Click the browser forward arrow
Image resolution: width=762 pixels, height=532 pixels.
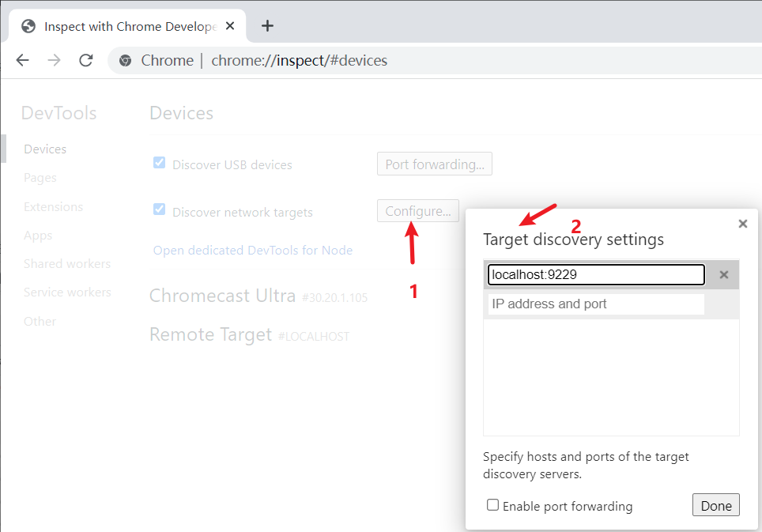coord(55,60)
